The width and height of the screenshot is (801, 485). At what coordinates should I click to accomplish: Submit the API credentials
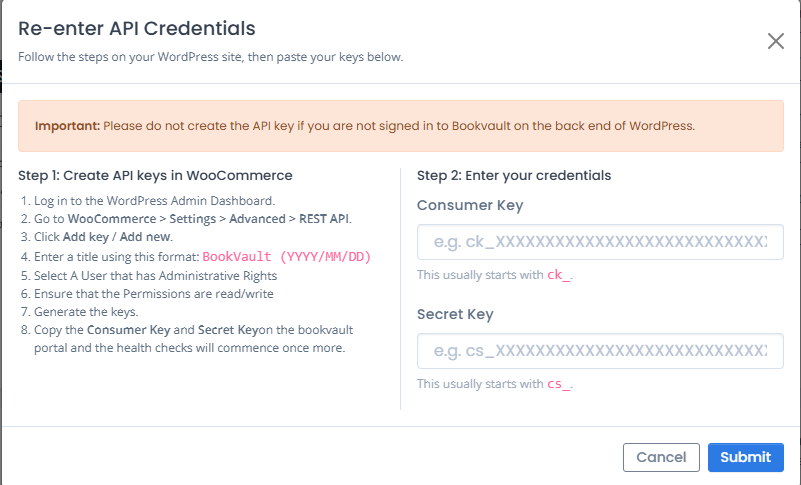pos(745,457)
